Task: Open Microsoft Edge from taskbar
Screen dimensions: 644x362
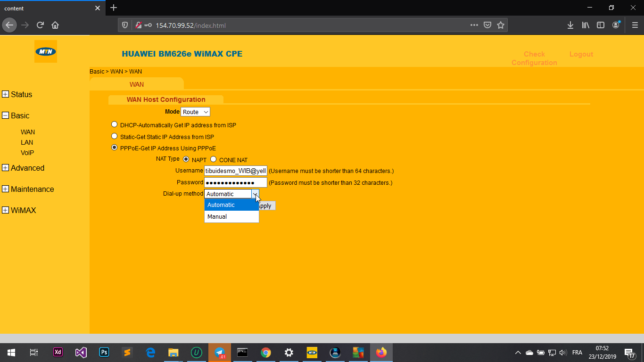Action: pyautogui.click(x=150, y=352)
